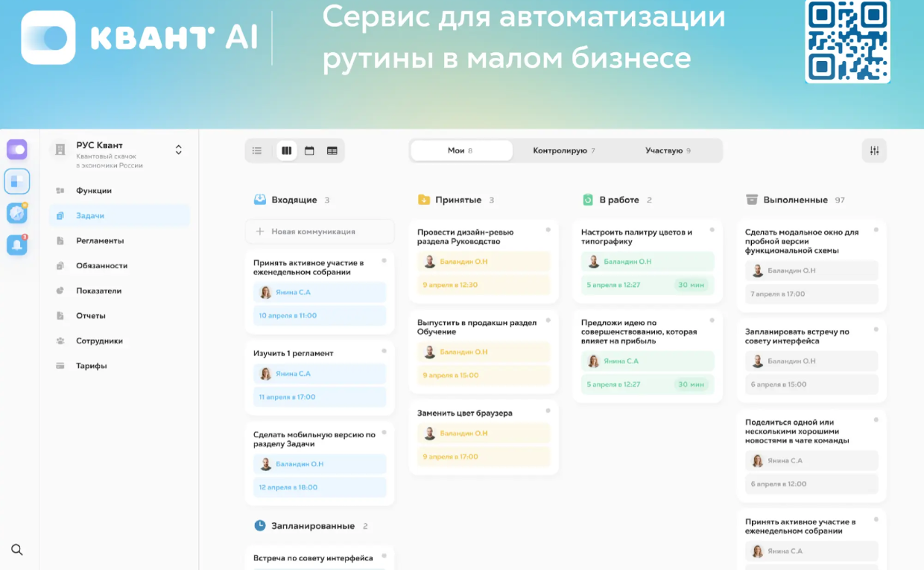Open task Настроить палитру цветов и типографику

(637, 237)
